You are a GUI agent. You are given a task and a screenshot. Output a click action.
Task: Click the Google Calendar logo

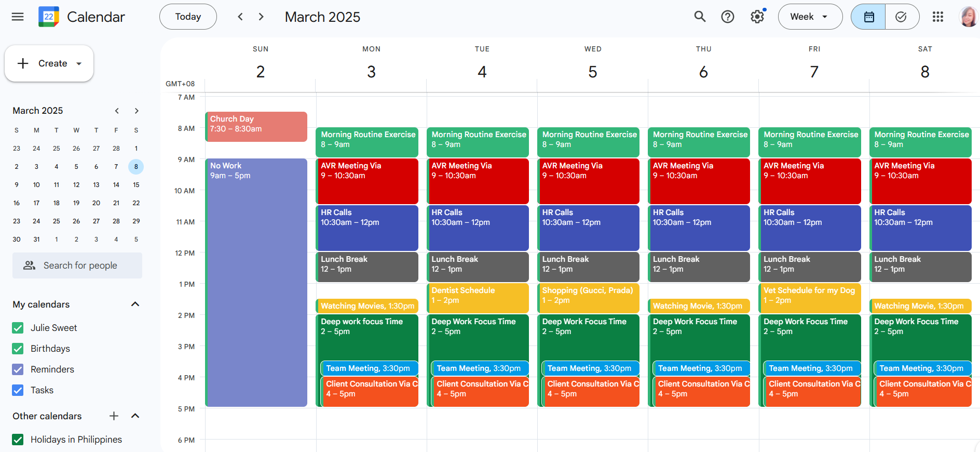point(49,17)
